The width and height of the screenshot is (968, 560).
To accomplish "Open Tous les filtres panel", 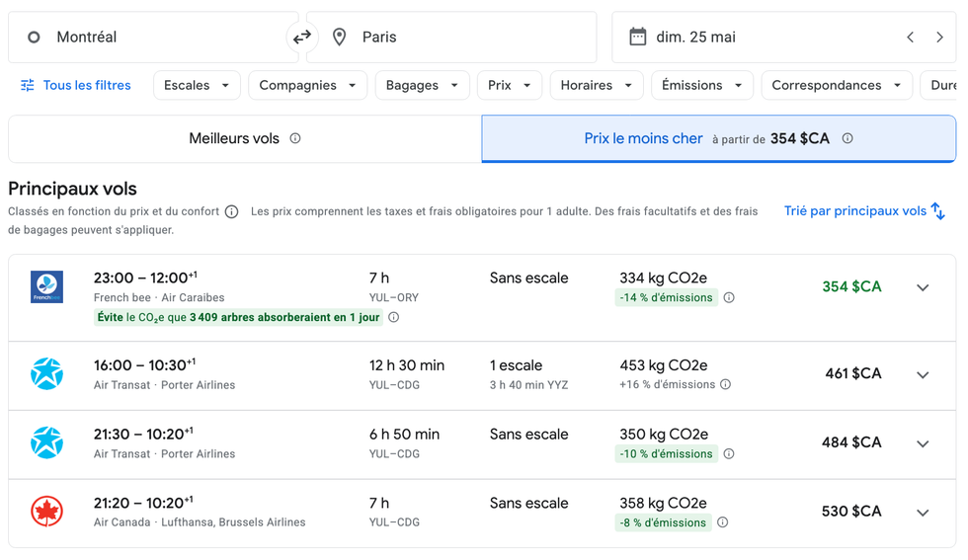I will click(x=76, y=86).
